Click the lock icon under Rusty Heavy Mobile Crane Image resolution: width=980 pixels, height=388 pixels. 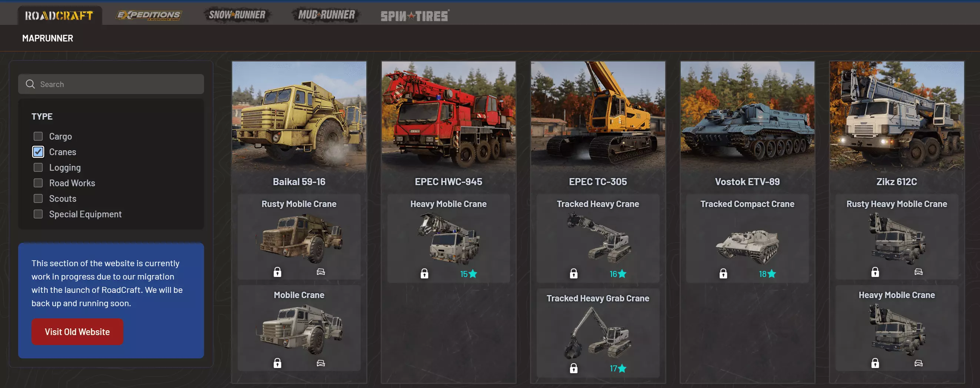pos(875,272)
